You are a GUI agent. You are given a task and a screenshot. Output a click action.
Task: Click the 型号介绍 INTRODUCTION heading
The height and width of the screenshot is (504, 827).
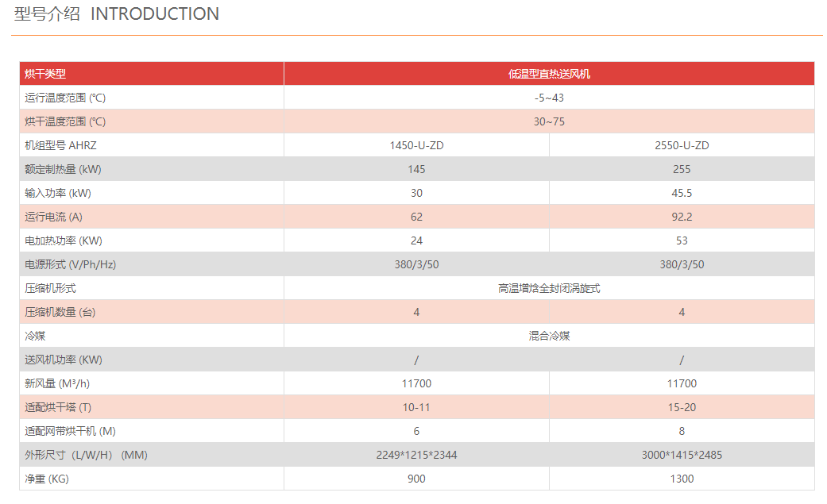pyautogui.click(x=117, y=14)
